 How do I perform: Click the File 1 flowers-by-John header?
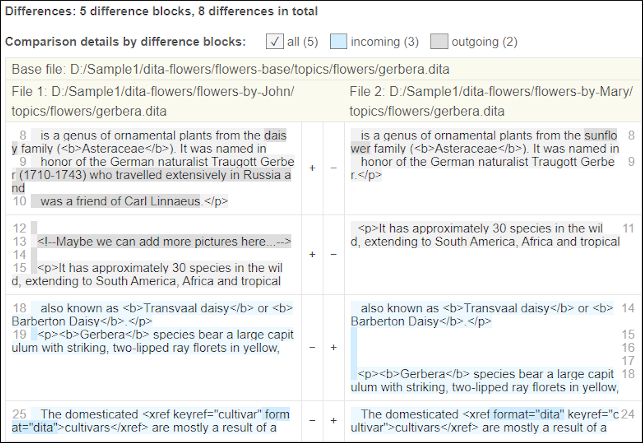152,100
